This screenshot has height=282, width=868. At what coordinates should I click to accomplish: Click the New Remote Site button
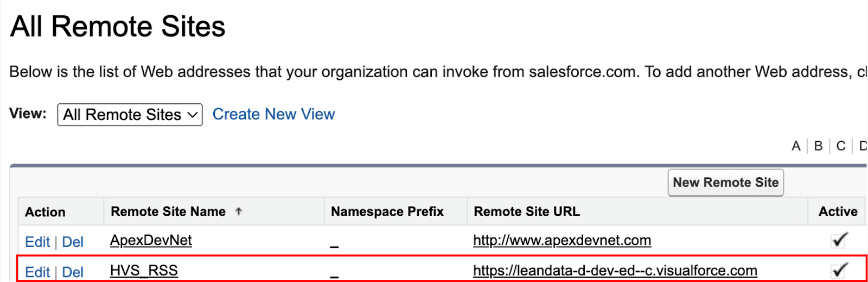(725, 183)
